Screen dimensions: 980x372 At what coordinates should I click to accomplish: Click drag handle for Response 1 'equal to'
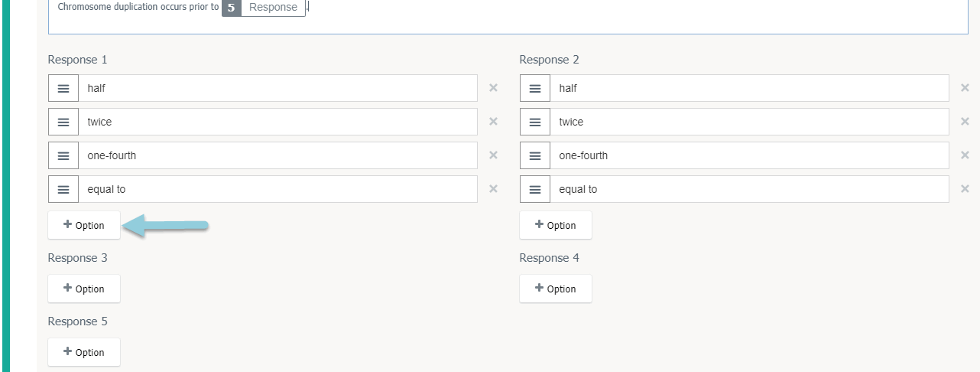pos(63,189)
